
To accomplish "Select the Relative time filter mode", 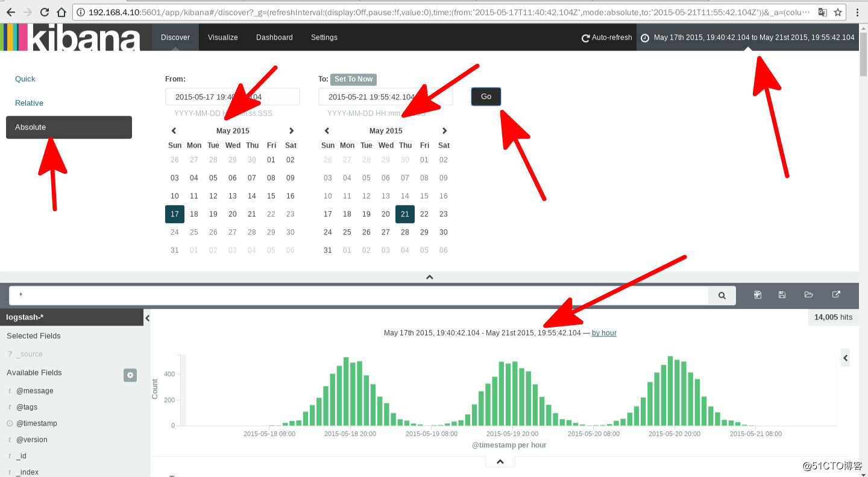I will coord(29,103).
